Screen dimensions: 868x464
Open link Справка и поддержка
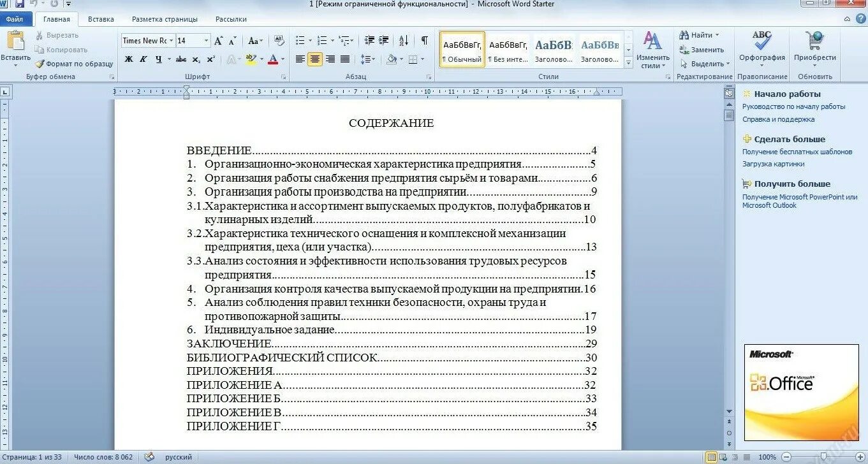click(778, 119)
